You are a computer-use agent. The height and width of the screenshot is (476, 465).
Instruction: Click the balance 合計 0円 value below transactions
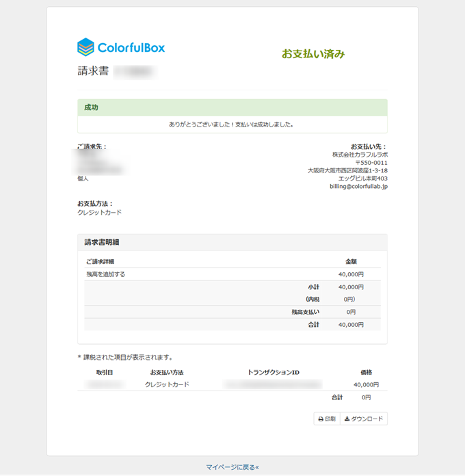pyautogui.click(x=366, y=397)
